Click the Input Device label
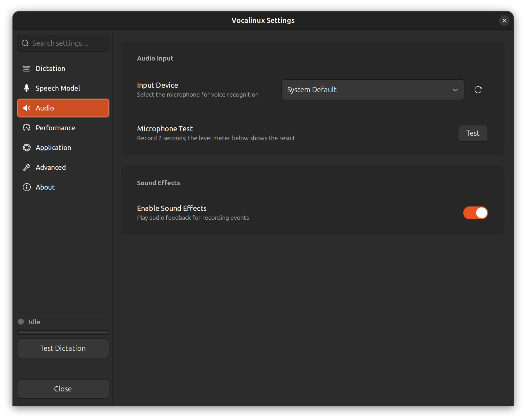This screenshot has height=420, width=526. (157, 85)
